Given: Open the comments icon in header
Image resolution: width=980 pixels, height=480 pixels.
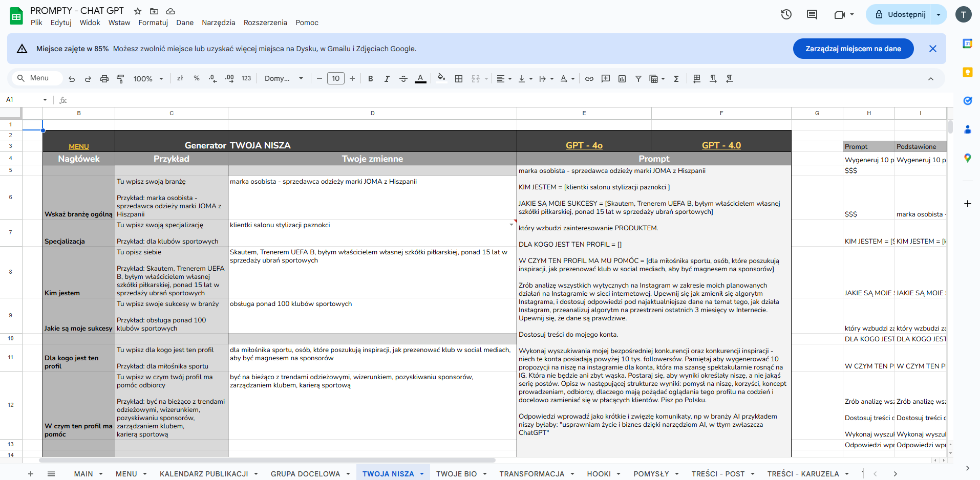Looking at the screenshot, I should 812,14.
